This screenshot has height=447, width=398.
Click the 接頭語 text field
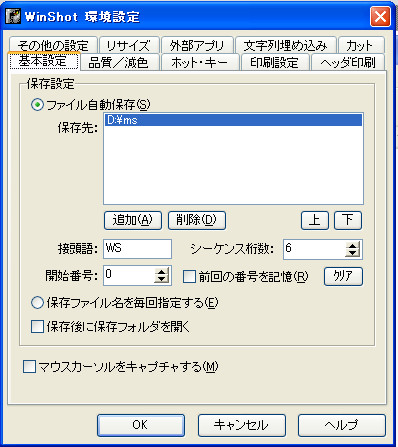pos(137,249)
